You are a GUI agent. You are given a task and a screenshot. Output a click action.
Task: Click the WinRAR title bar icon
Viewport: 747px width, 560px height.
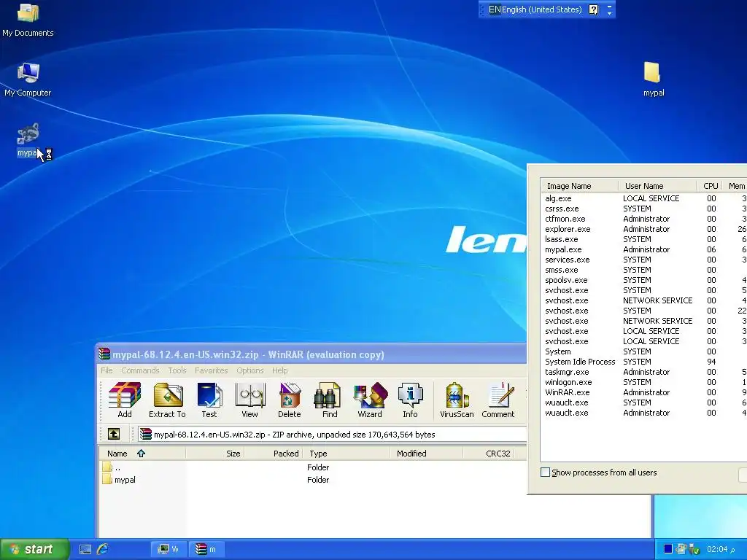click(x=104, y=354)
